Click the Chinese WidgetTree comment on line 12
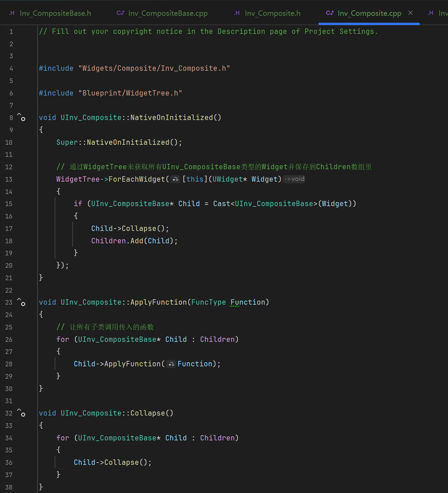This screenshot has width=448, height=493. (x=214, y=167)
